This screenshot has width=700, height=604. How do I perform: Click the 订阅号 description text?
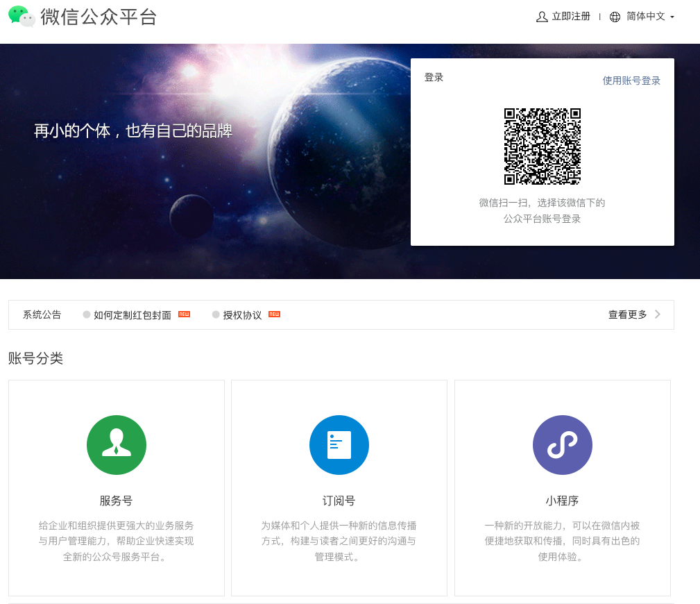point(339,541)
